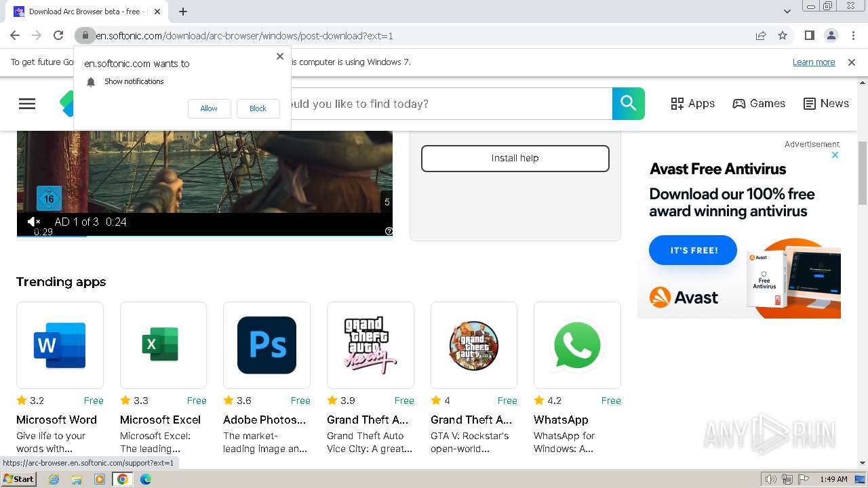Screen dimensions: 868x488
Task: Click the Windows Start button
Action: point(19,479)
